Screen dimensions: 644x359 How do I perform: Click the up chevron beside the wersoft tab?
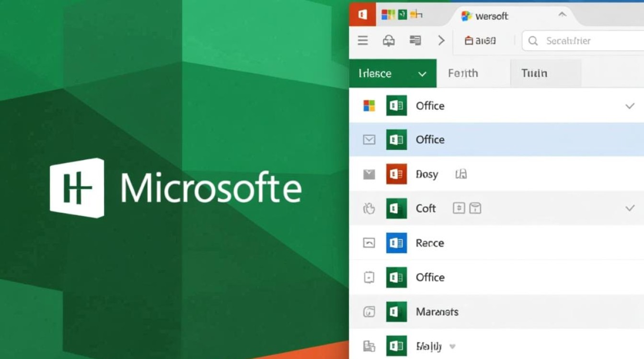[x=562, y=15]
